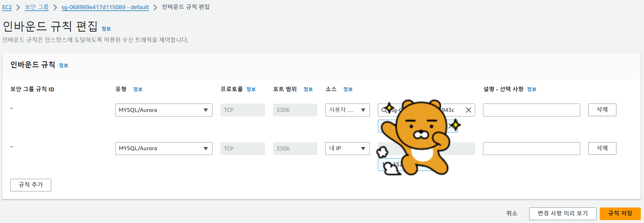Open 정보 link next to 포트 범위 column
This screenshot has height=223, width=644.
(x=308, y=89)
